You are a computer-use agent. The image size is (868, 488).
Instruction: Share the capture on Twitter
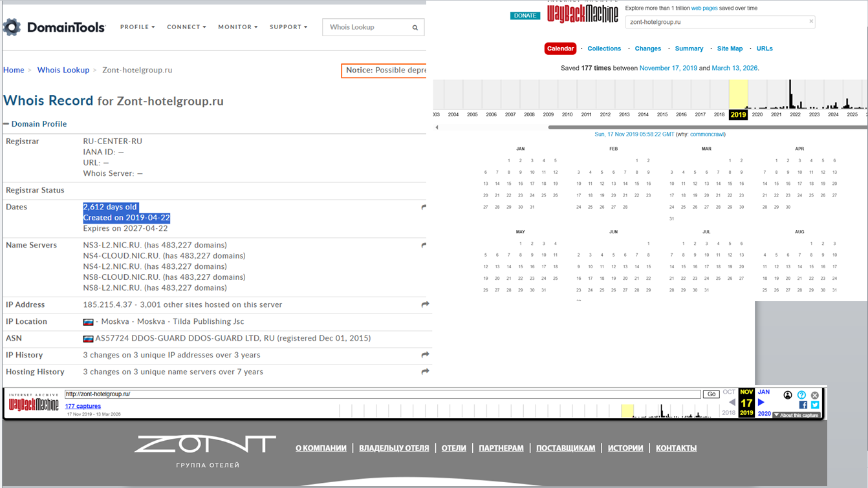click(x=815, y=405)
